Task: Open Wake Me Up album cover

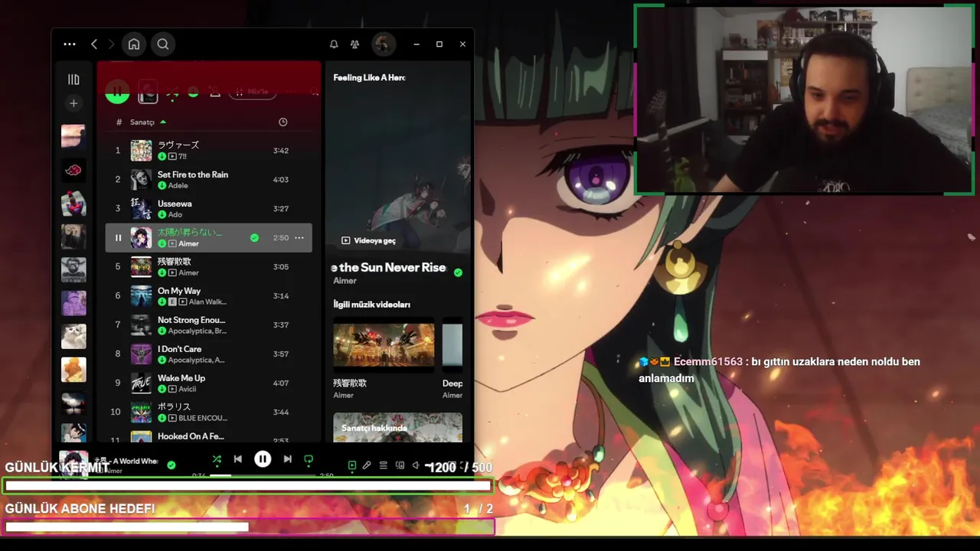Action: (141, 383)
